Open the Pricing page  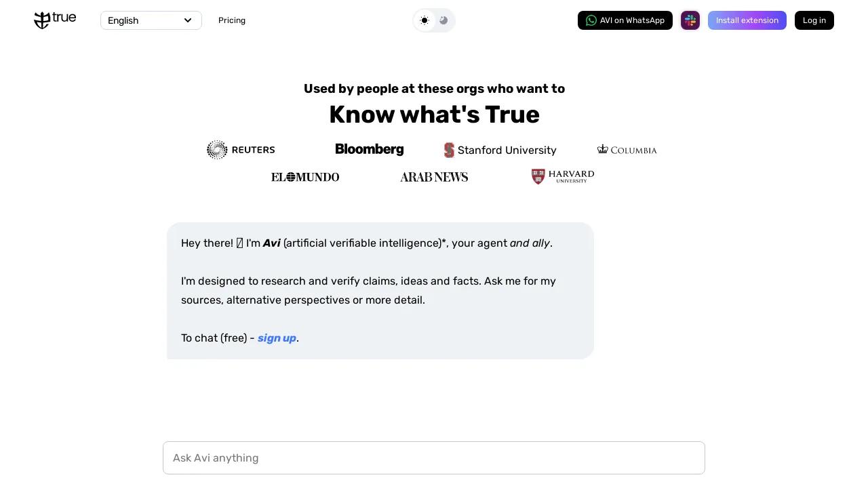point(232,20)
